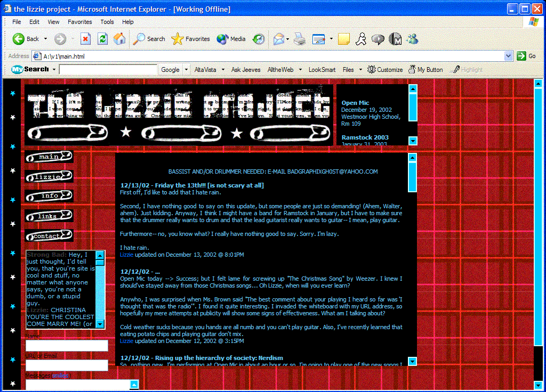Click the events box scroll up arrow
The height and width of the screenshot is (392, 546).
click(x=413, y=89)
